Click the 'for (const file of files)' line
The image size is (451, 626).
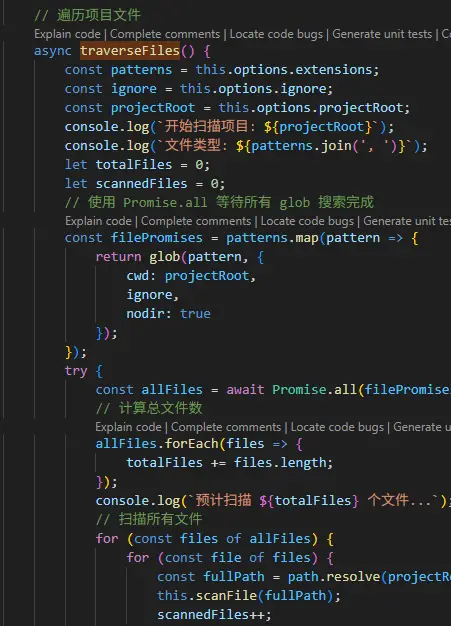click(230, 558)
